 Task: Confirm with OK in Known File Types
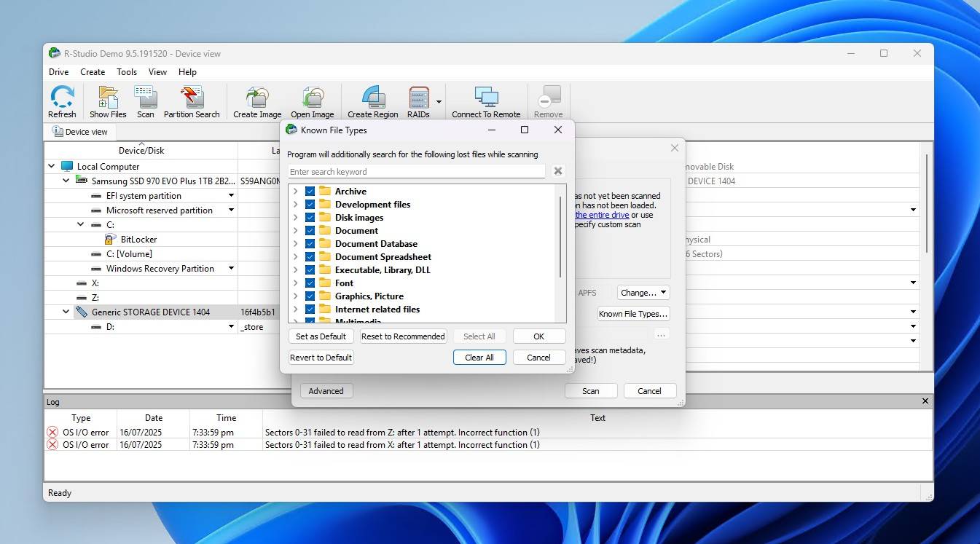(x=539, y=336)
